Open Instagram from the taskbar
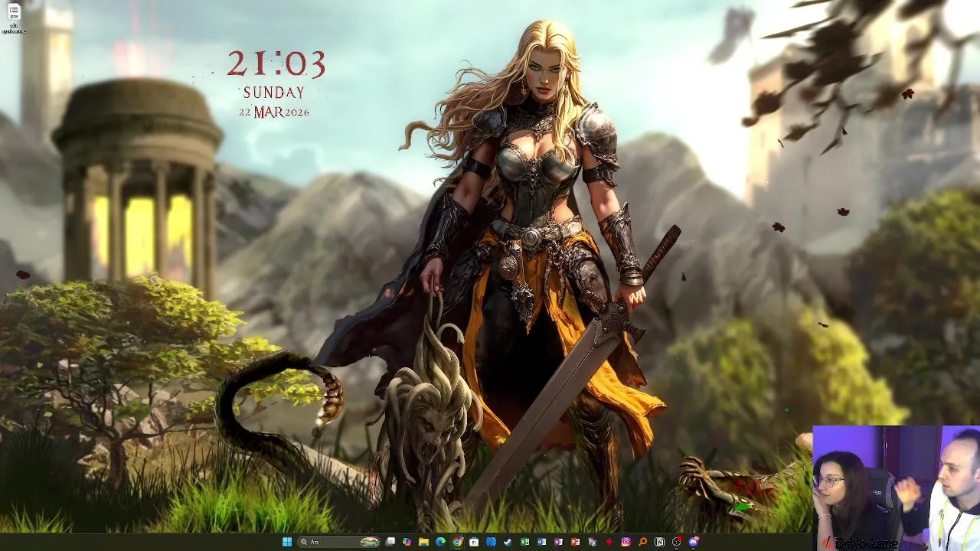The height and width of the screenshot is (551, 980). point(626,542)
